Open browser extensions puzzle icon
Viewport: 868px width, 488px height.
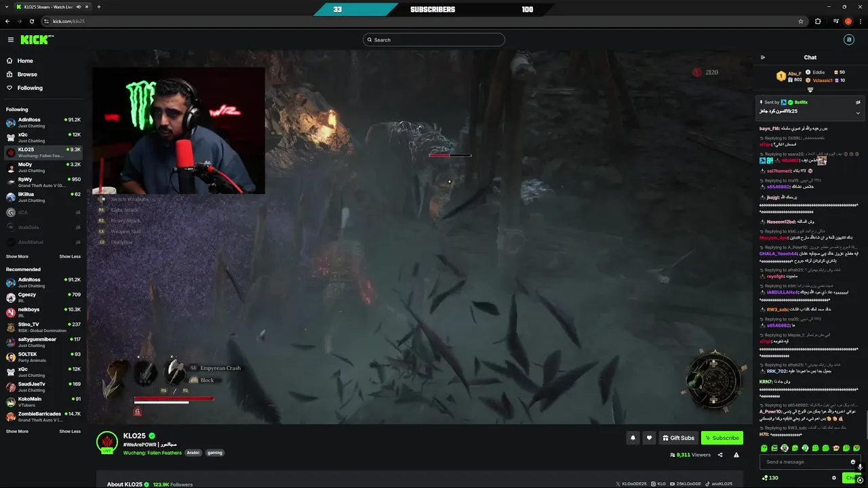(818, 21)
